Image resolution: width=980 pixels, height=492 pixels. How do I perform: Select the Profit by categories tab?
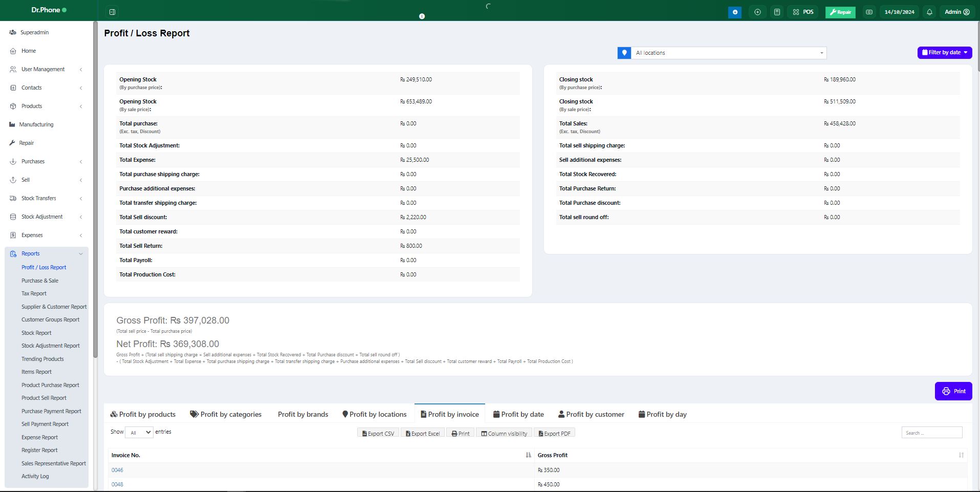click(226, 414)
